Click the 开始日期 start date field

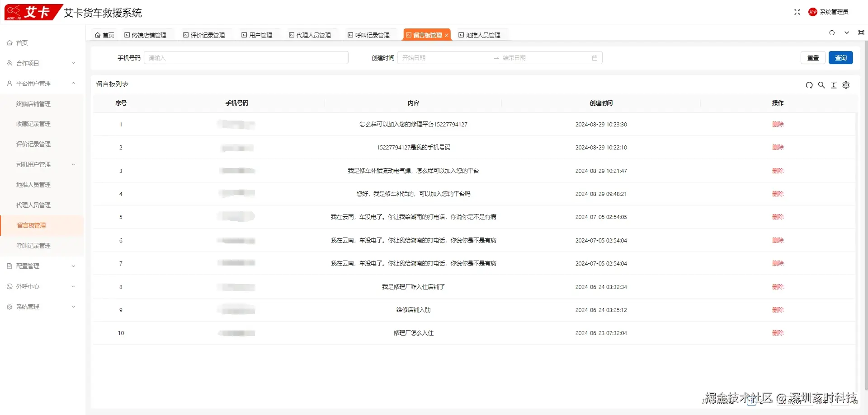445,58
